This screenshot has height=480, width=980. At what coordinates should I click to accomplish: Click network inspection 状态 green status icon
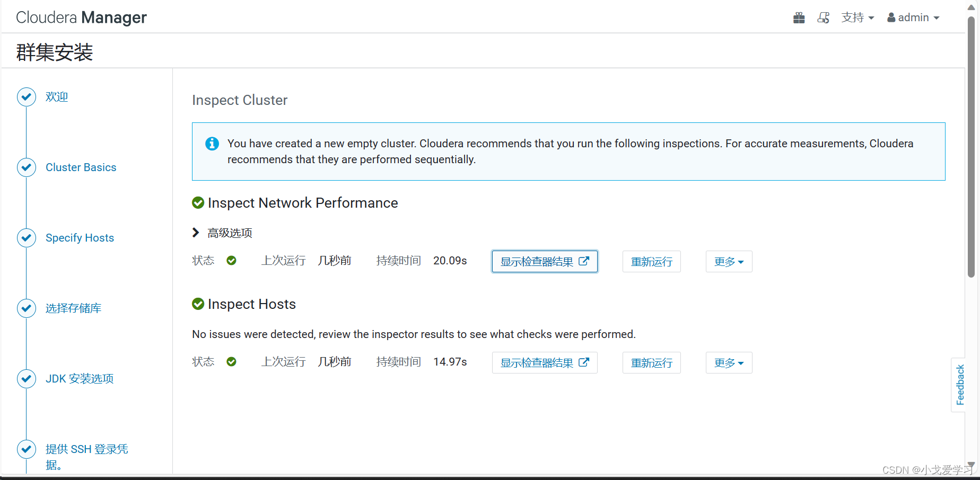(232, 261)
